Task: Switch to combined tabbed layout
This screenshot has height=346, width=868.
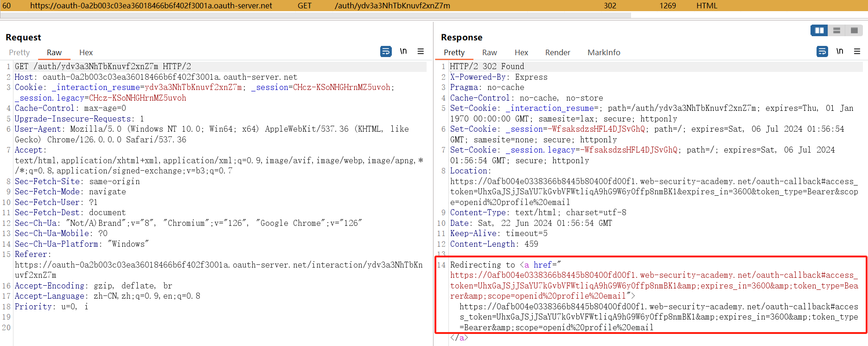Action: pos(854,31)
